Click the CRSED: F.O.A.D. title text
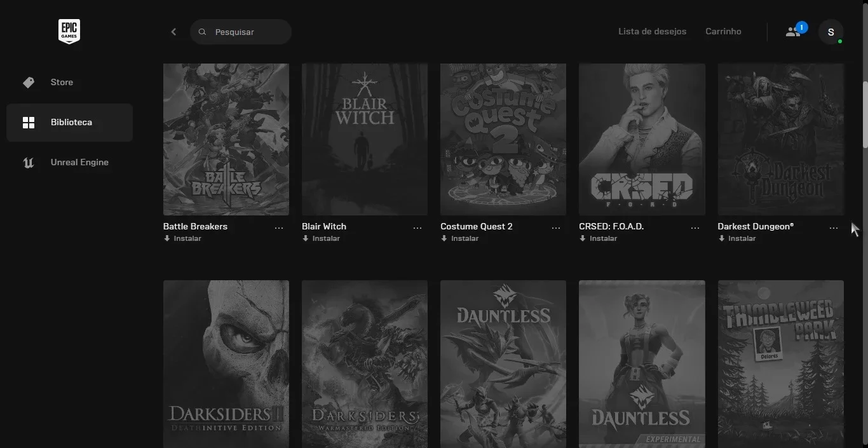 611,226
